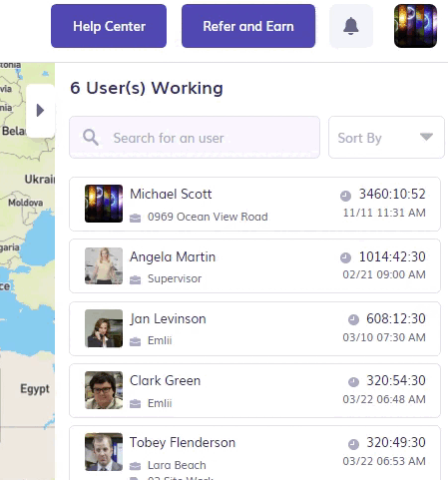Click the clock icon beside 608:12:30
Screen dimensions: 448x480
click(353, 319)
